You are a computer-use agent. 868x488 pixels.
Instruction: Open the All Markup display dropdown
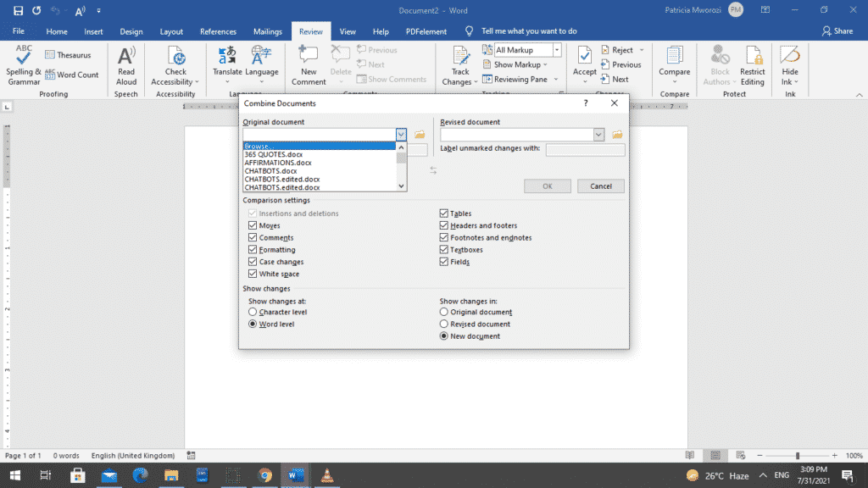click(x=557, y=50)
